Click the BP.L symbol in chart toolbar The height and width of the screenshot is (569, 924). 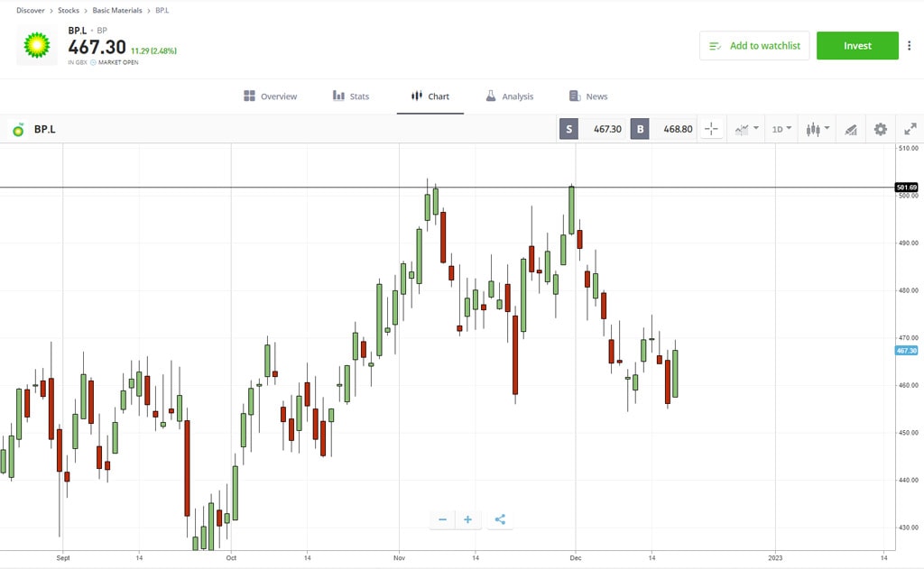click(x=45, y=129)
